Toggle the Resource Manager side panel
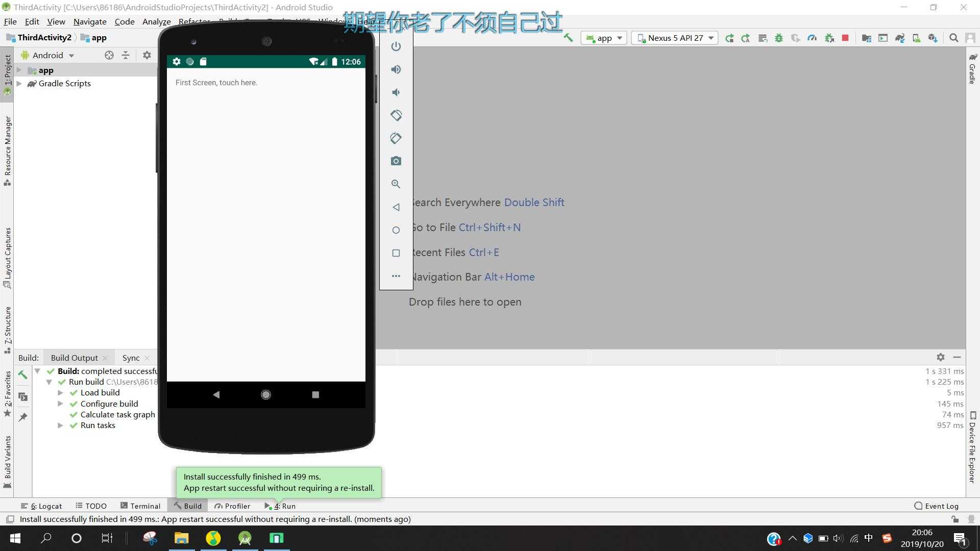 (8, 151)
